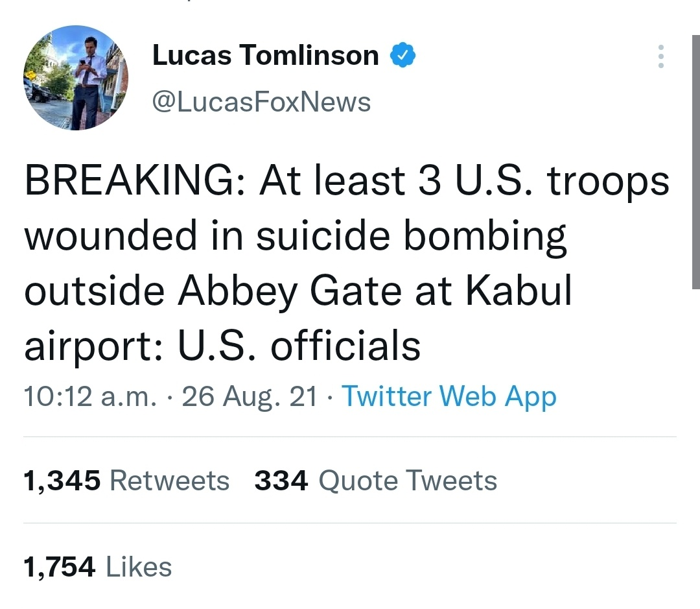Open the tweet's three-dot more options menu
The image size is (700, 609).
pyautogui.click(x=660, y=56)
